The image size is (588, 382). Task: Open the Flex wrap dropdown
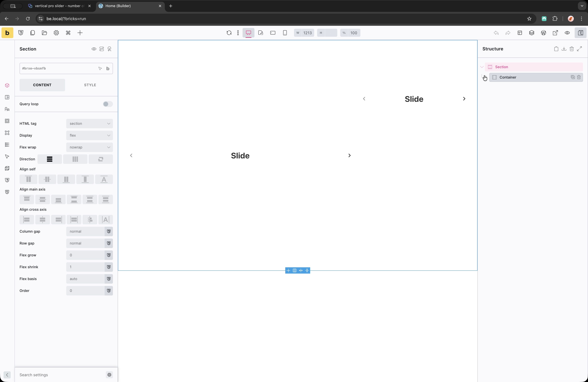click(x=90, y=147)
